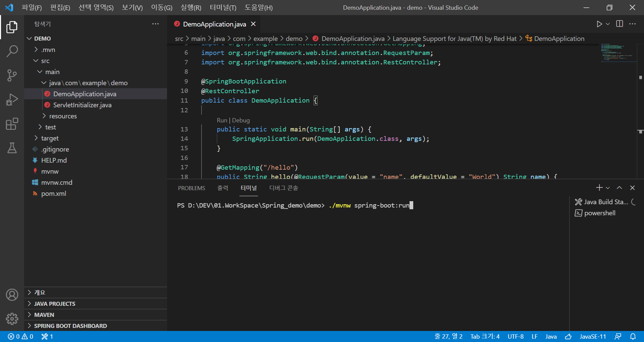
Task: Click the Run code lens link
Action: tap(222, 120)
